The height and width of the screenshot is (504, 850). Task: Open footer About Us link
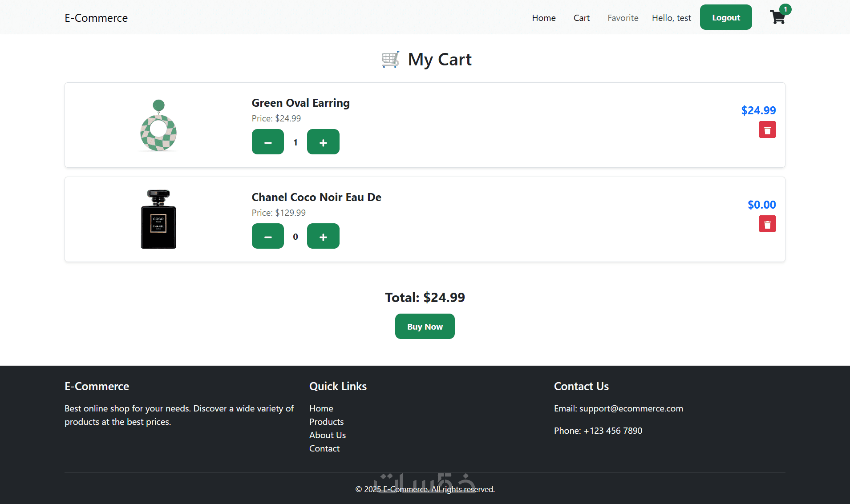pos(328,435)
